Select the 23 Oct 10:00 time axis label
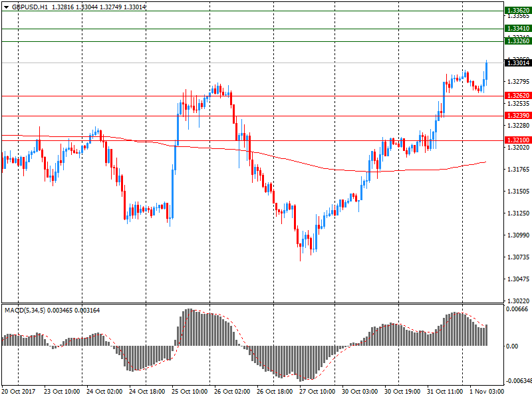 62,391
